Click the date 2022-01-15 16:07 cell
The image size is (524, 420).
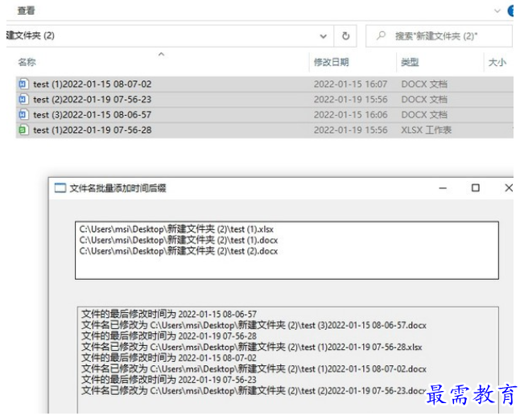[x=350, y=84]
